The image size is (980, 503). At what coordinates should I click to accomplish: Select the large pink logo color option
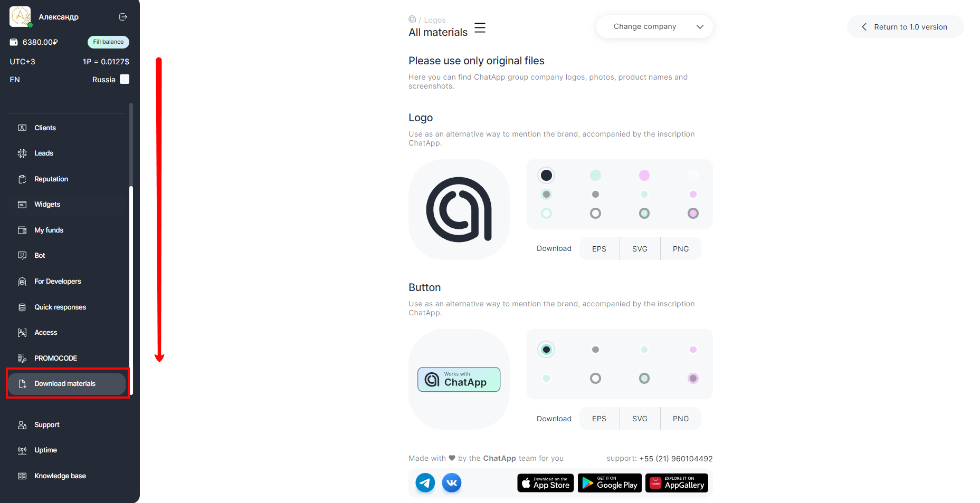pos(644,175)
